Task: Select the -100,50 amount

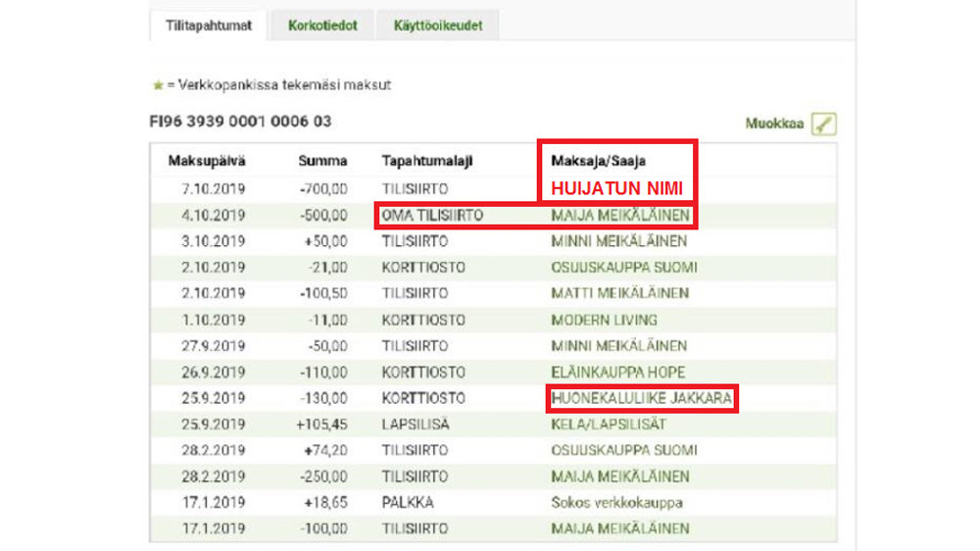Action: coord(323,293)
